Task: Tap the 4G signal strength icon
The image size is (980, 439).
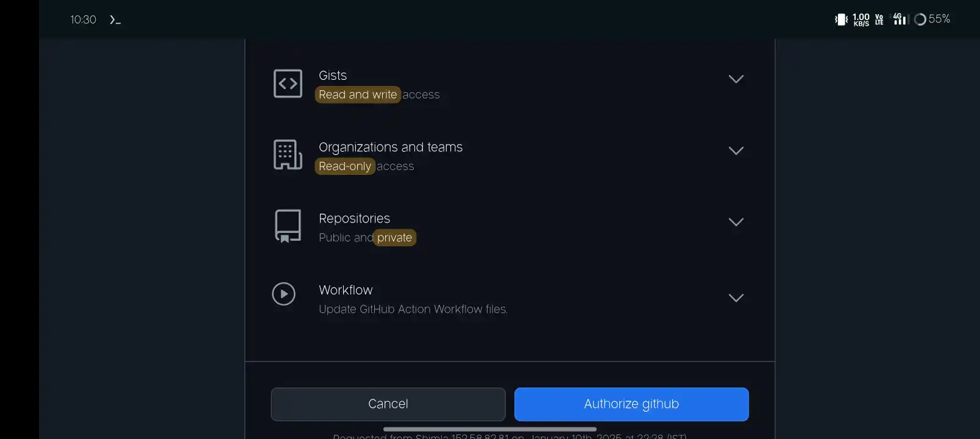Action: click(x=901, y=20)
